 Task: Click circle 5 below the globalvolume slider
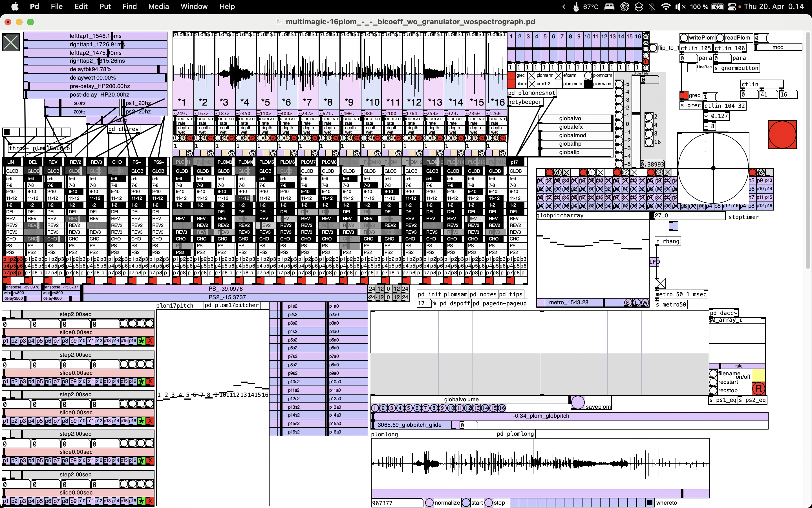[x=408, y=408]
